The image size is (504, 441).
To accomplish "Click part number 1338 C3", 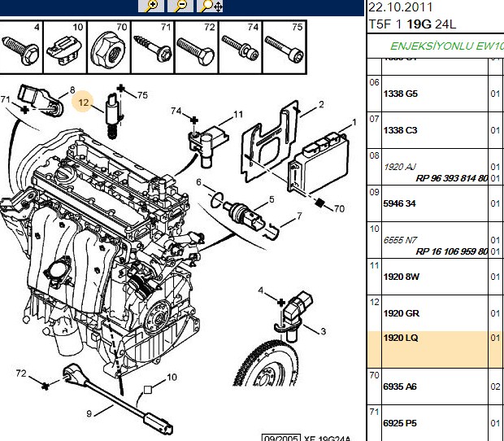I will tap(400, 130).
